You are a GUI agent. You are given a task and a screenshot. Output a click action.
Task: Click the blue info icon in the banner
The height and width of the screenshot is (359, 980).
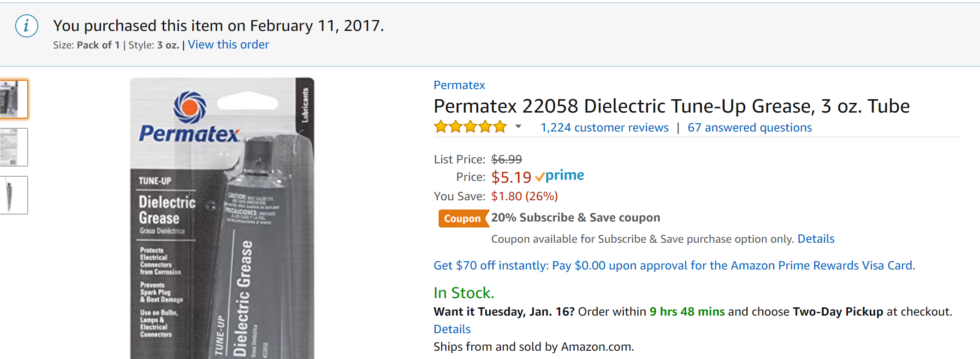(x=27, y=26)
